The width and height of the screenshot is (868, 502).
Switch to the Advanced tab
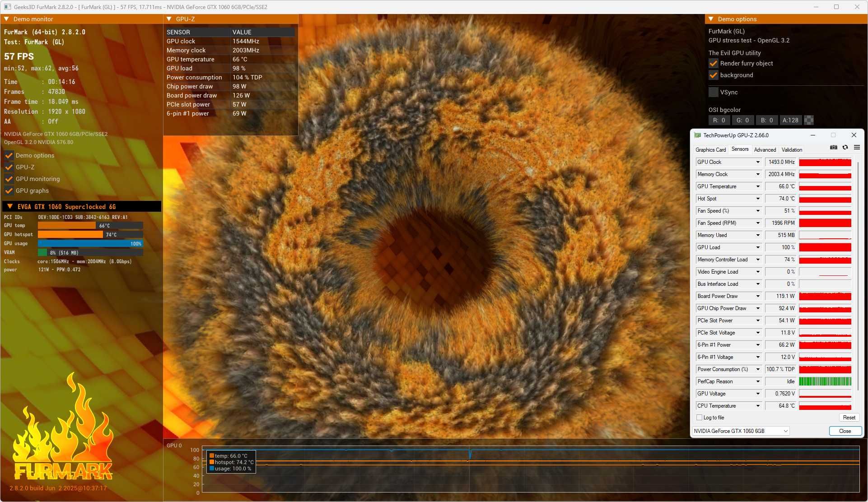coord(765,150)
